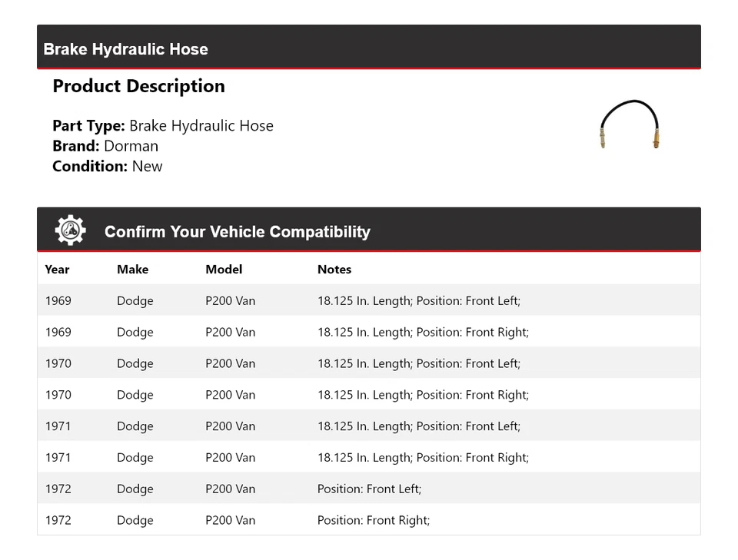Click the Model column header
The height and width of the screenshot is (560, 738).
tap(224, 270)
